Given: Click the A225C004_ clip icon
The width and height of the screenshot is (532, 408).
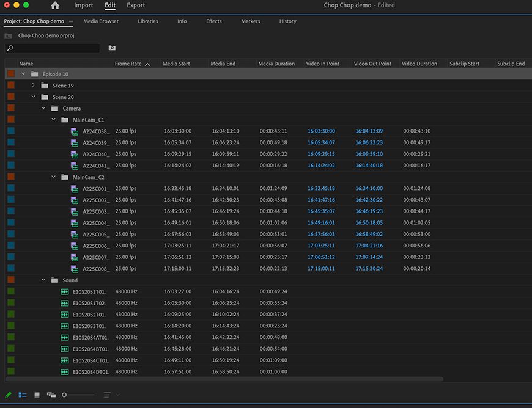Looking at the screenshot, I should [75, 224].
